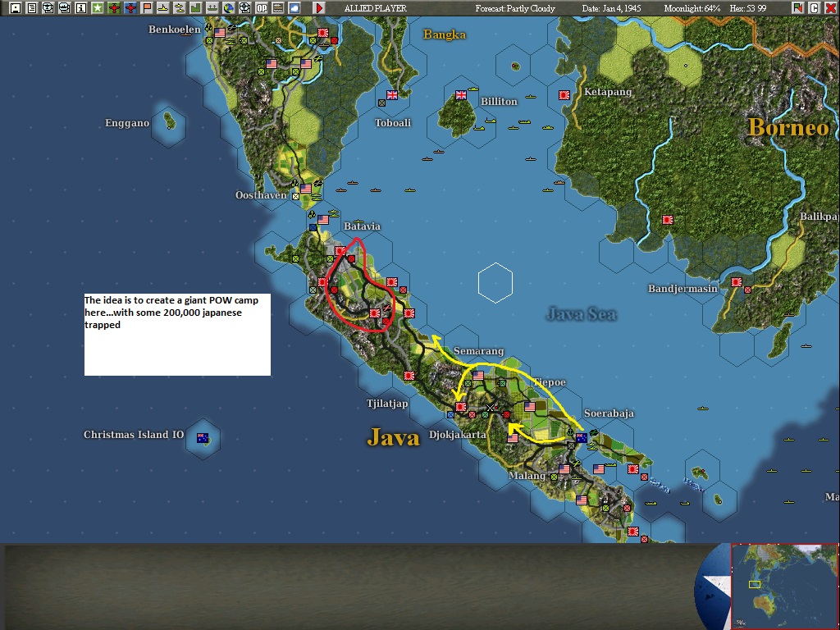Click the green star toolbar icon
This screenshot has width=840, height=630.
(x=98, y=8)
